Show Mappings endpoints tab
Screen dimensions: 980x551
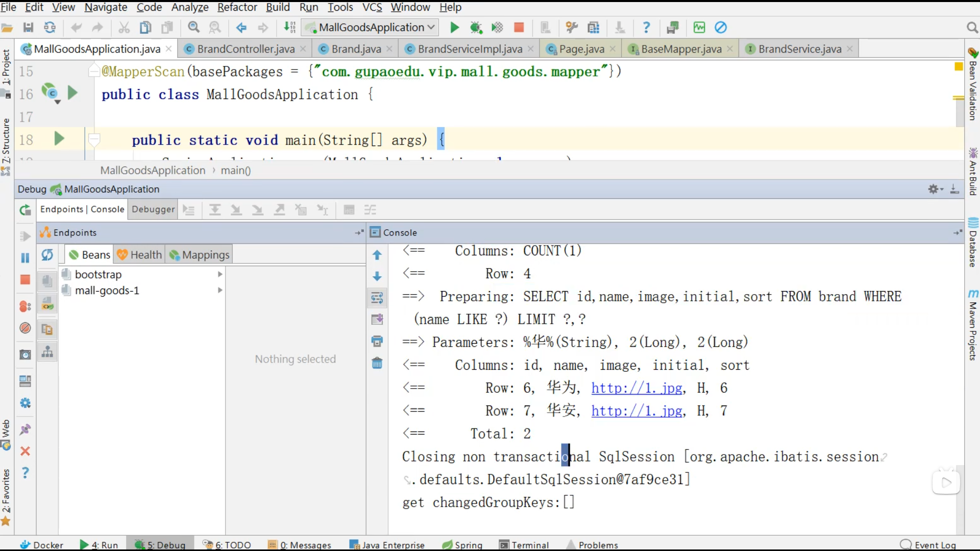(199, 255)
